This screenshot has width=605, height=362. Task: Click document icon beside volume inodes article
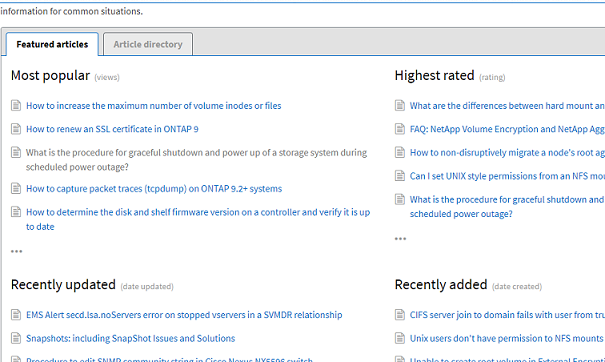coord(16,105)
